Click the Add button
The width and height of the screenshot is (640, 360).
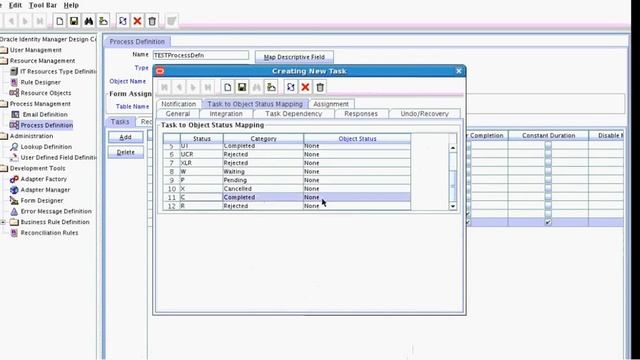pos(125,137)
